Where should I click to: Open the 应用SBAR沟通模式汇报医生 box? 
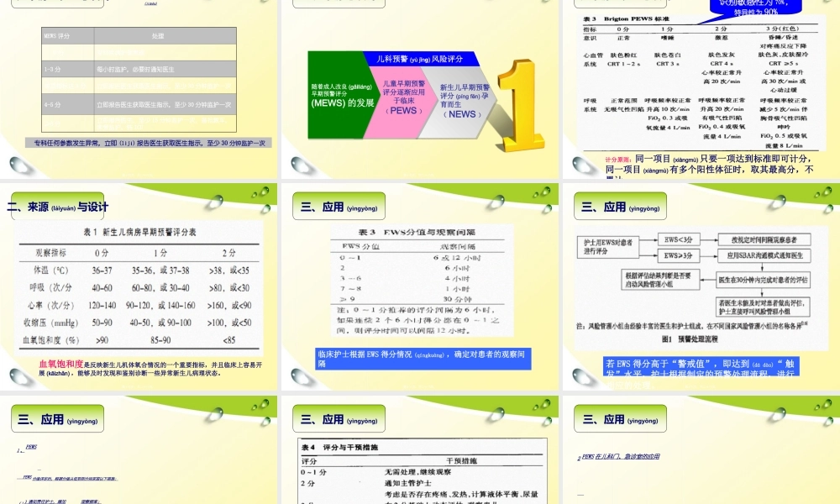point(764,255)
